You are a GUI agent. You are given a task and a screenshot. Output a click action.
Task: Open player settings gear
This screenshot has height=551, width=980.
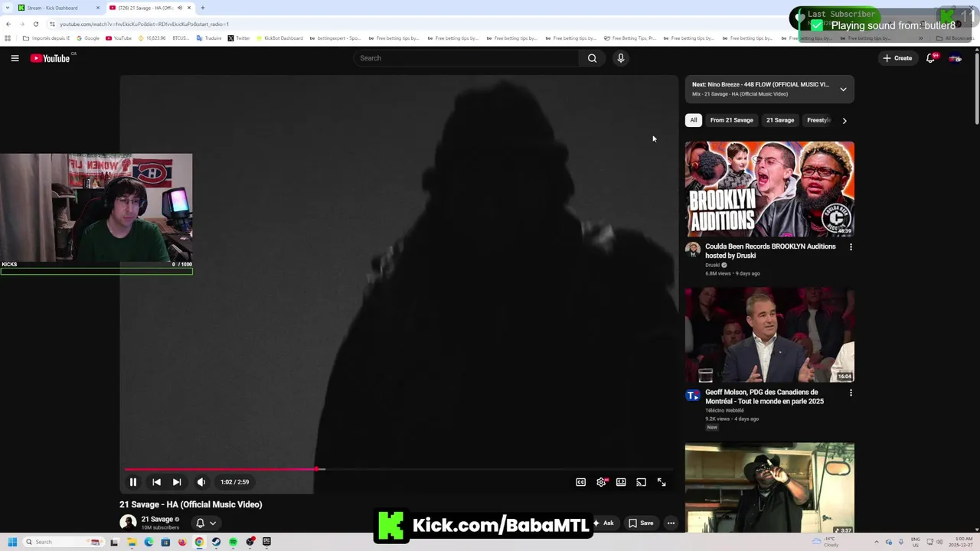click(601, 482)
